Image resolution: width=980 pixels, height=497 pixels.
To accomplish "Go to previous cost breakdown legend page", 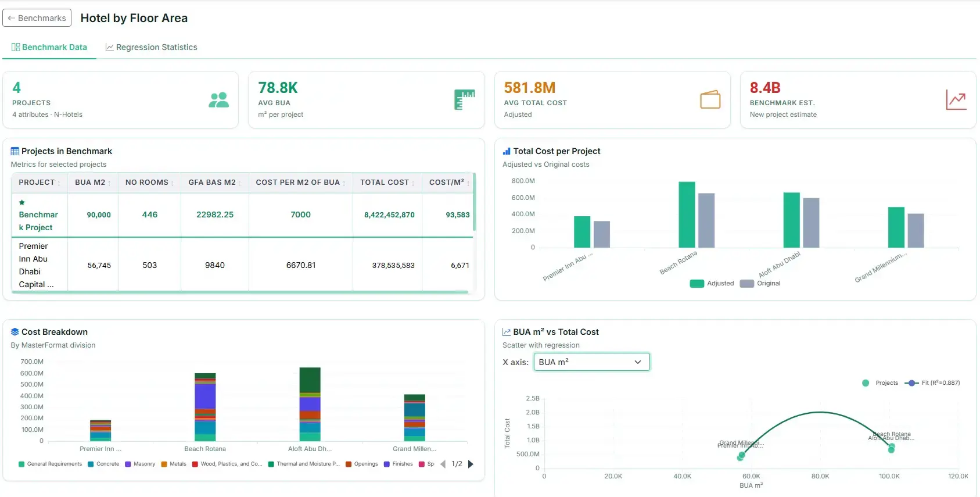I will coord(443,464).
